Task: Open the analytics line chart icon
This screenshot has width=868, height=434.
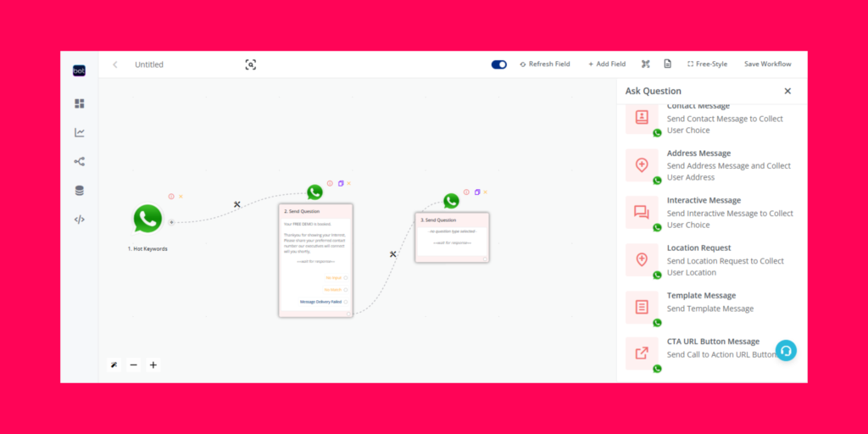Action: [80, 132]
